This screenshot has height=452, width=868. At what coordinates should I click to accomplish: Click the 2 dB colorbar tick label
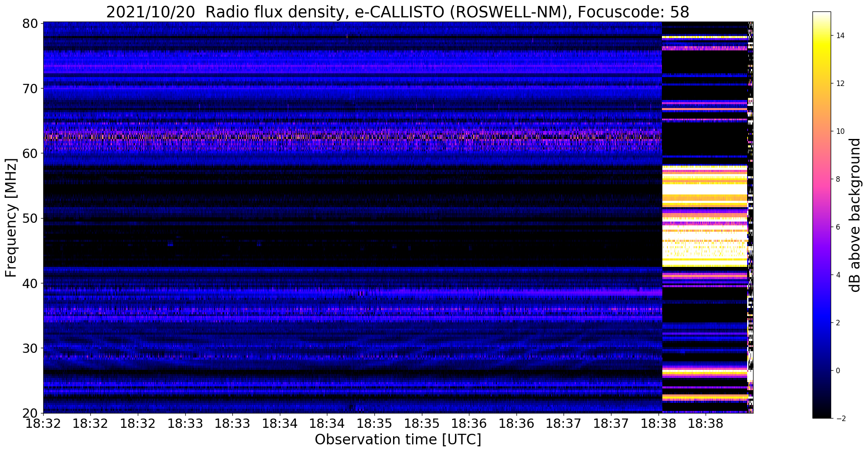(x=837, y=323)
